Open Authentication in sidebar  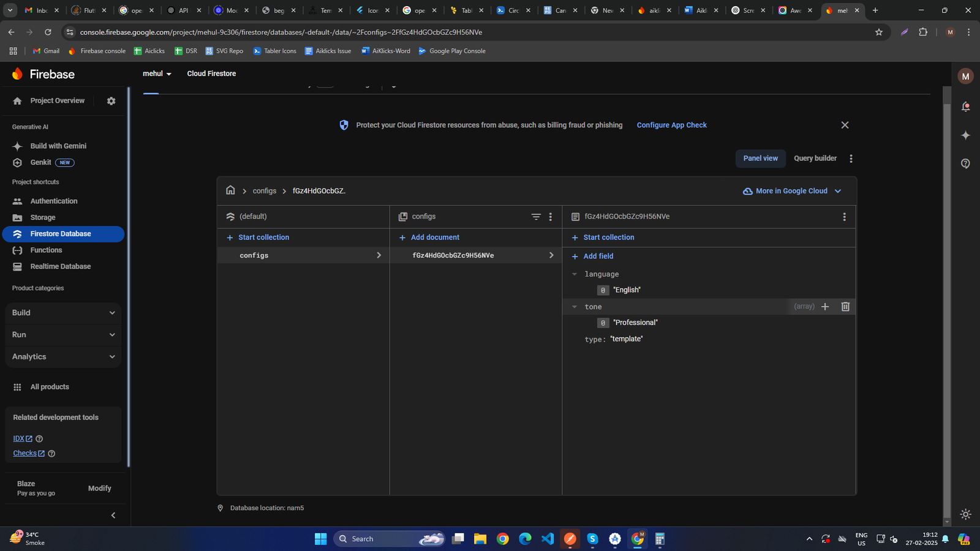coord(54,201)
